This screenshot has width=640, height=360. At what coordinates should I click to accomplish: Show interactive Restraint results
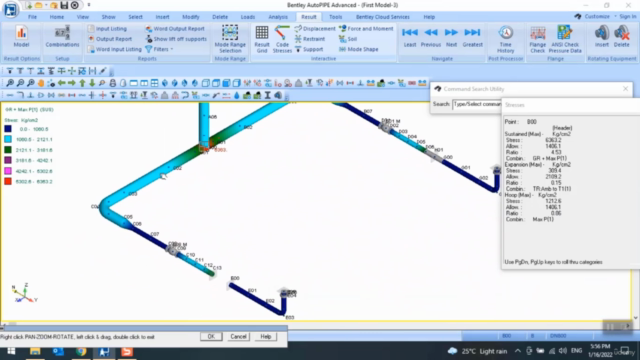[310, 39]
